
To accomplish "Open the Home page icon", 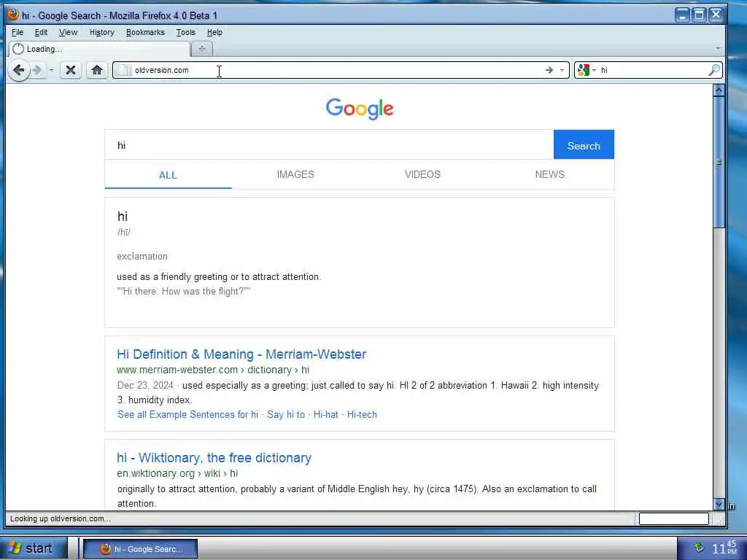I will 97,71.
